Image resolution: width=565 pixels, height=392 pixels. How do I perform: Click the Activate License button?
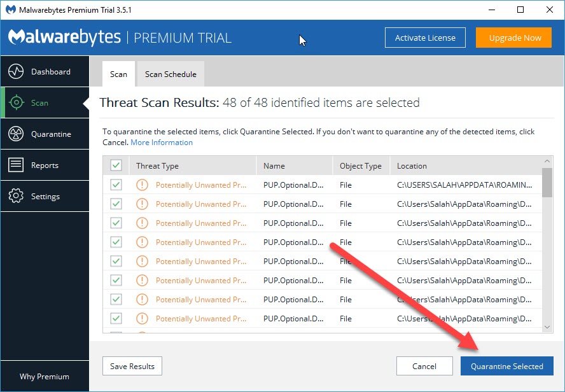pyautogui.click(x=425, y=38)
